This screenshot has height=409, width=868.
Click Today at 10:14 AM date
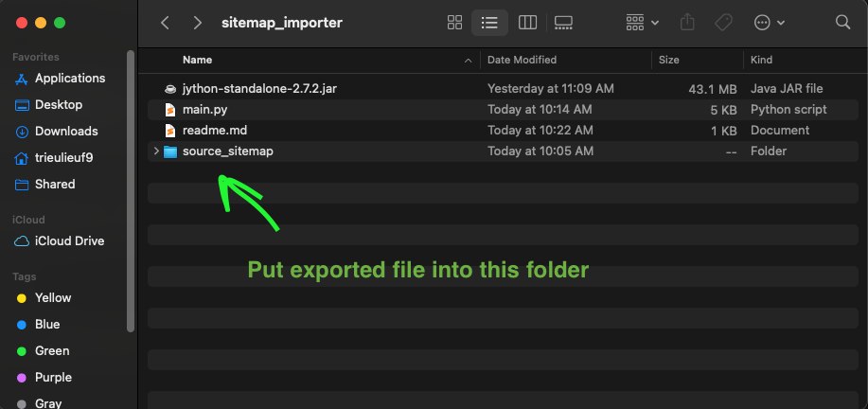540,110
